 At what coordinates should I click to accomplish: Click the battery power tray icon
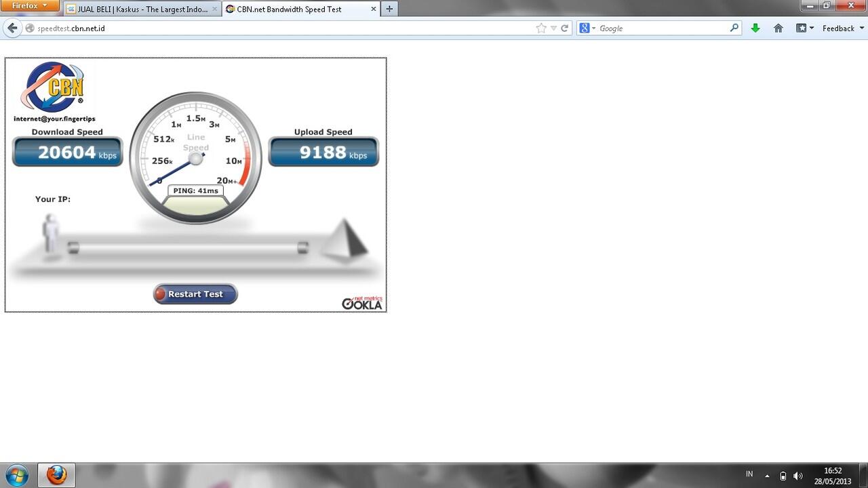[783, 476]
